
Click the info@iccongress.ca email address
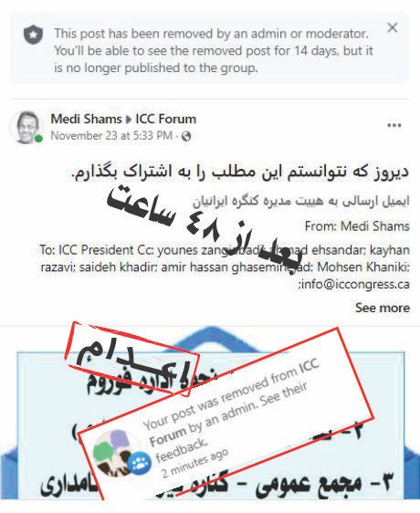pos(355,284)
